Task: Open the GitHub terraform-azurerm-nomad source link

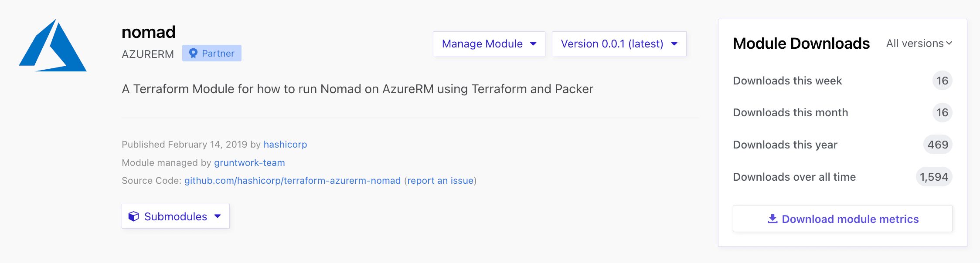Action: tap(292, 180)
